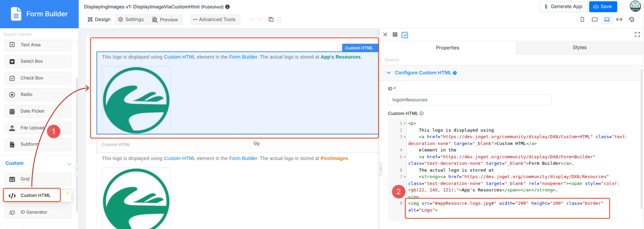This screenshot has width=644, height=229.
Task: Select the ID Generator palette element
Action: pyautogui.click(x=38, y=212)
